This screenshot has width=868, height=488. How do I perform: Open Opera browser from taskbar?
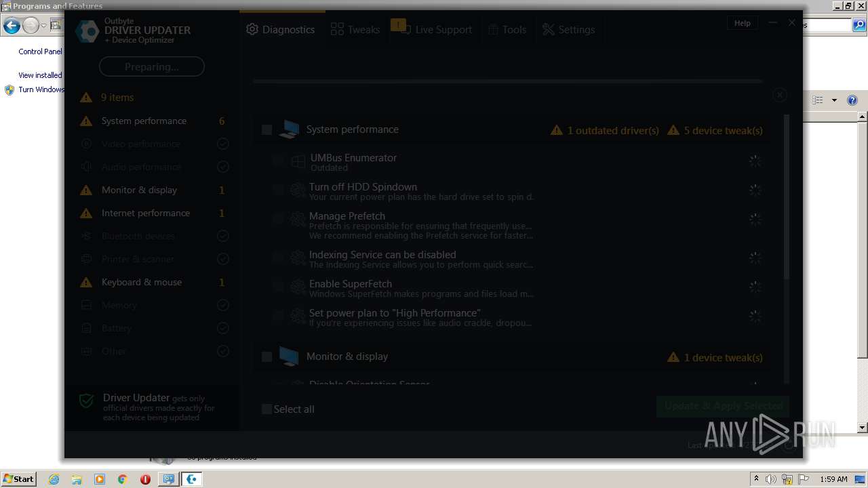pyautogui.click(x=145, y=479)
